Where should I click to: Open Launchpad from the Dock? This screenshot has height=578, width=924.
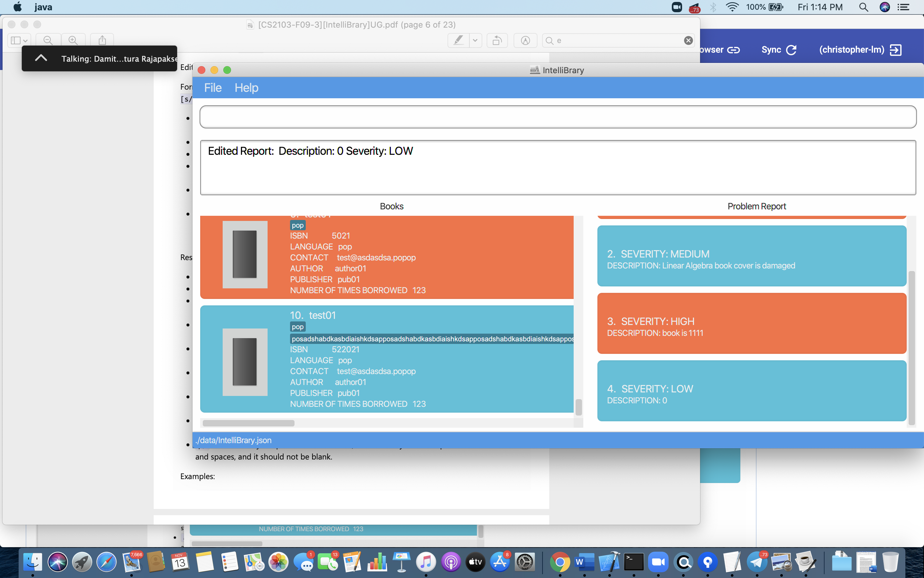[x=82, y=562]
